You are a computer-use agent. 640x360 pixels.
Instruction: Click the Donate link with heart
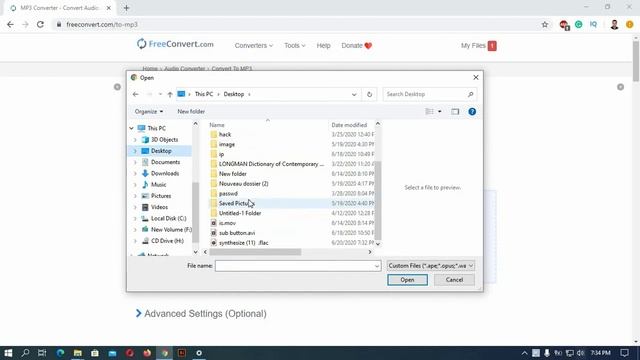(357, 46)
